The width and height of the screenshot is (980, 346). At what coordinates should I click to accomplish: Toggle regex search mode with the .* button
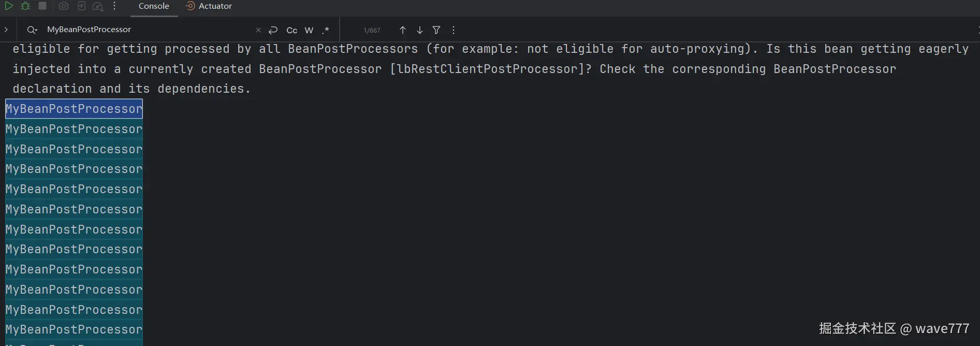click(326, 30)
